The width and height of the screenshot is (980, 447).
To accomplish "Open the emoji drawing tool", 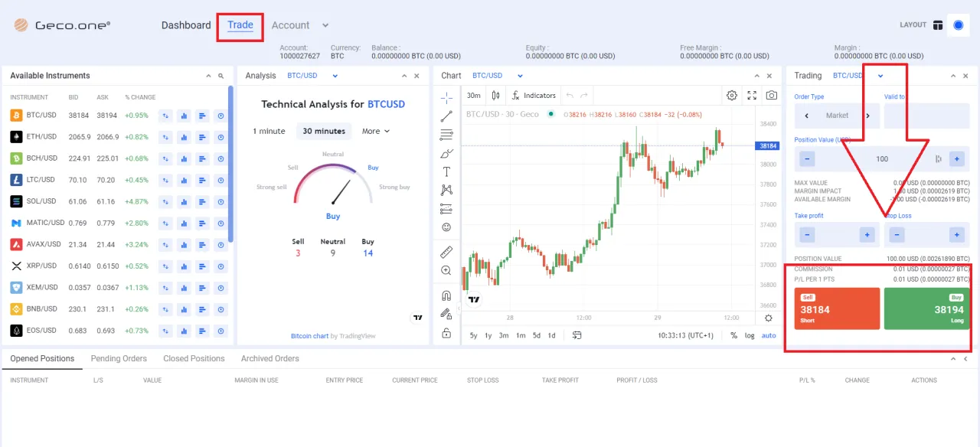I will coord(446,227).
